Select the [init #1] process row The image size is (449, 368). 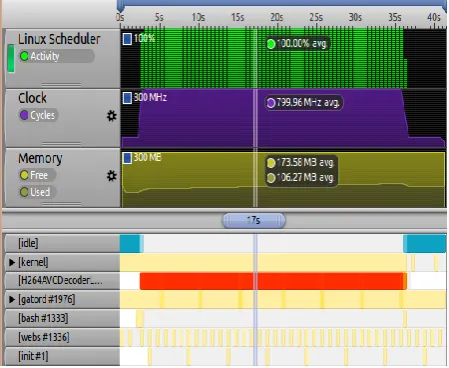(x=62, y=356)
